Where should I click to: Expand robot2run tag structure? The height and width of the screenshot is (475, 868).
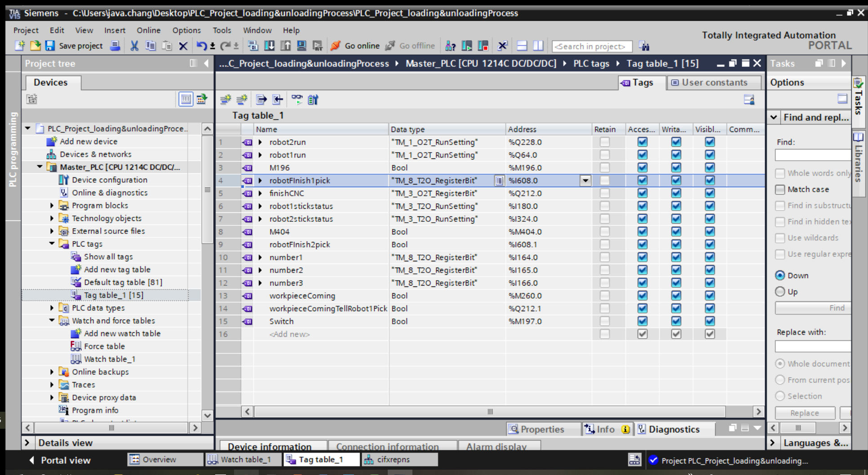click(x=260, y=142)
